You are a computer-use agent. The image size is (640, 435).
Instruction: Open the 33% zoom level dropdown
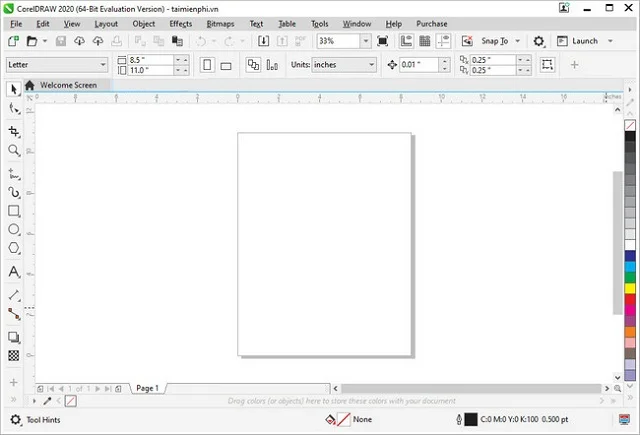point(366,41)
